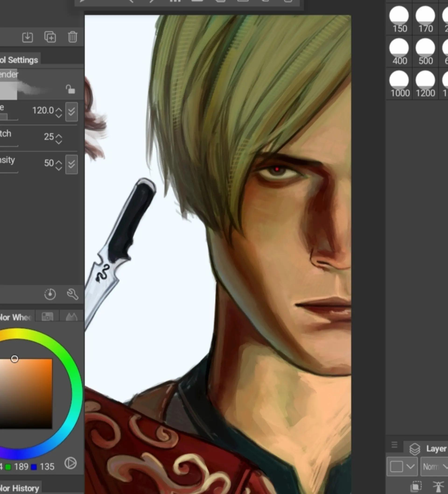The image size is (448, 494).
Task: Open the dynamics button beside density 50
Action: coord(72,164)
